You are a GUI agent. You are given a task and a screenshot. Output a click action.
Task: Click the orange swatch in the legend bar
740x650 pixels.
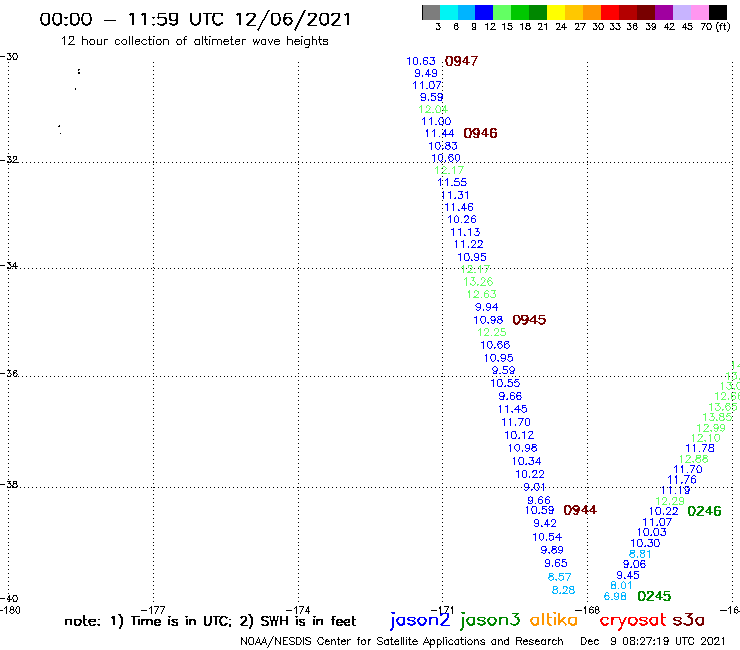point(591,12)
